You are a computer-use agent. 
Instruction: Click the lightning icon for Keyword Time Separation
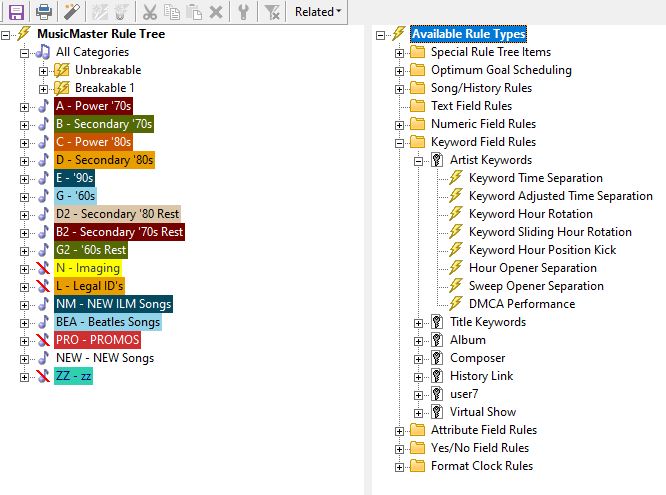click(456, 178)
